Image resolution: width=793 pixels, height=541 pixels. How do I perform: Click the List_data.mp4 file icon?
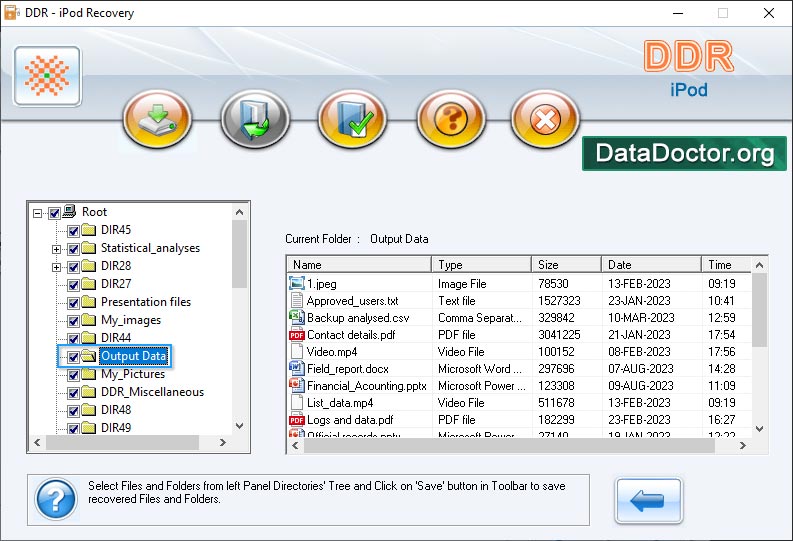296,402
